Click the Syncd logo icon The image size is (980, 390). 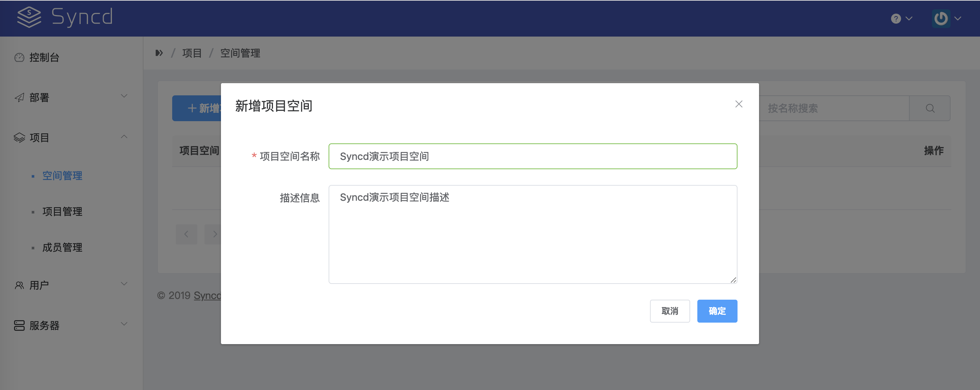coord(29,17)
